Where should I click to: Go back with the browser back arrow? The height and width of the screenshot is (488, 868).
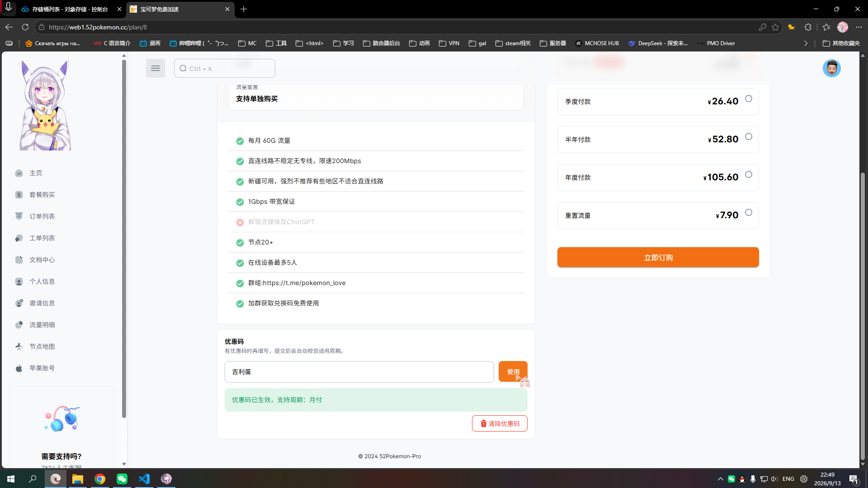click(x=9, y=27)
